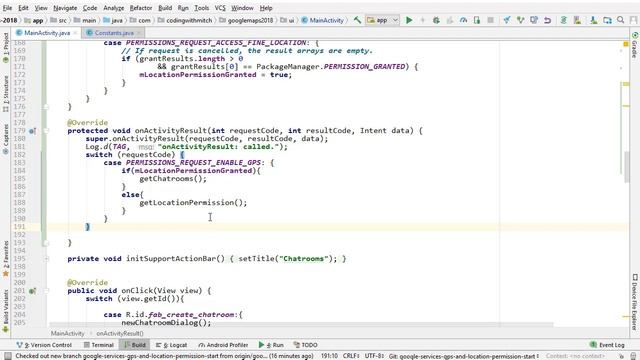This screenshot has width=640, height=360.
Task: Click the codingwithmitch breadcrumb folder
Action: tap(185, 20)
